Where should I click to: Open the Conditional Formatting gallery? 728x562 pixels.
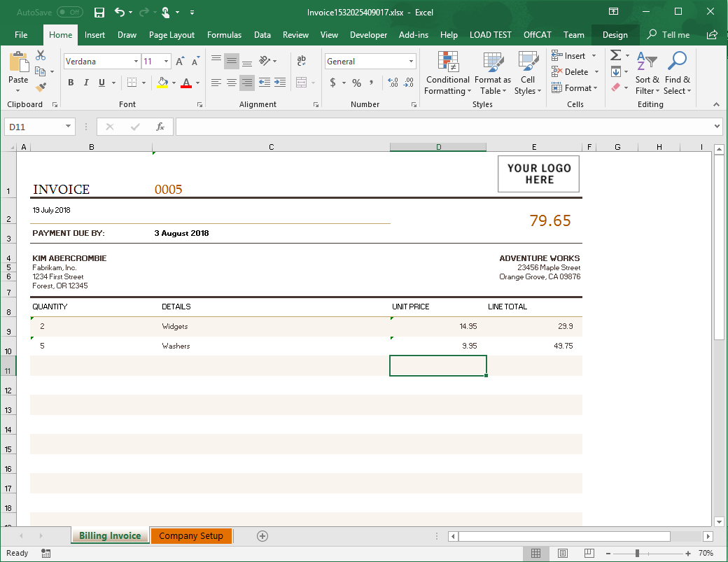[x=447, y=73]
